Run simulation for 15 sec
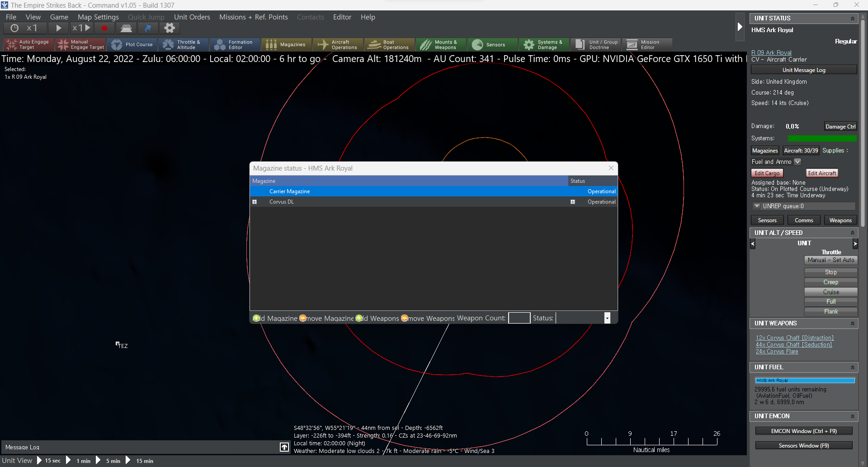This screenshot has height=467, width=868. point(49,461)
